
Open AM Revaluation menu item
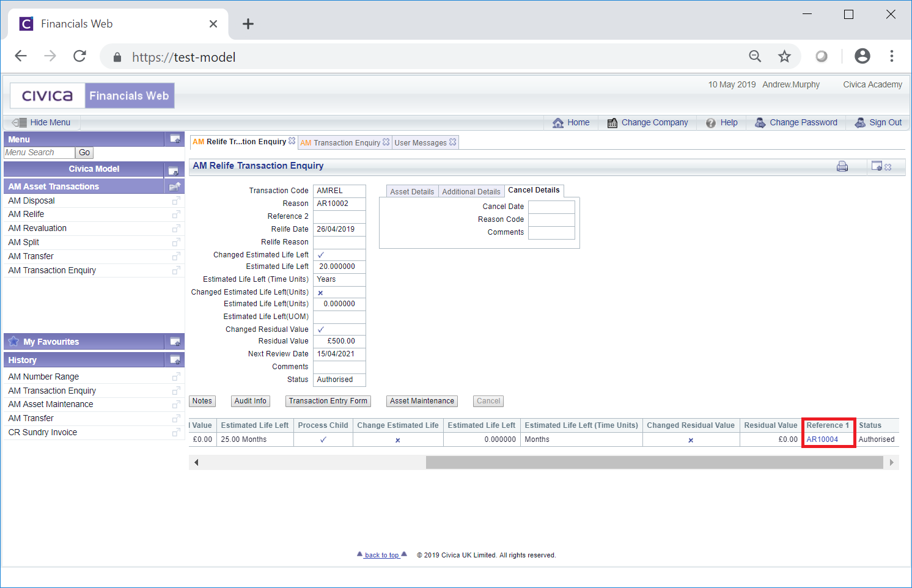[37, 228]
